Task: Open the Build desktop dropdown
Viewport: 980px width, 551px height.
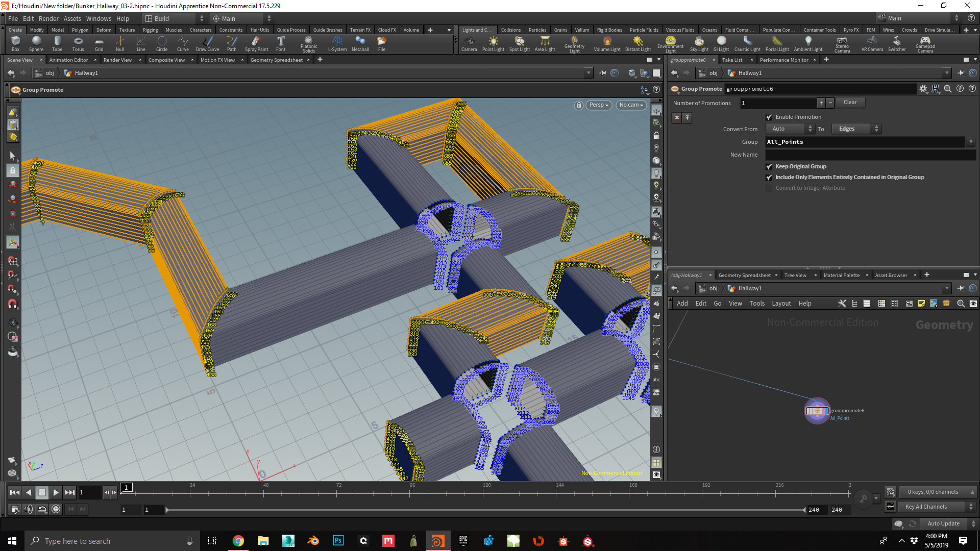Action: [x=174, y=18]
